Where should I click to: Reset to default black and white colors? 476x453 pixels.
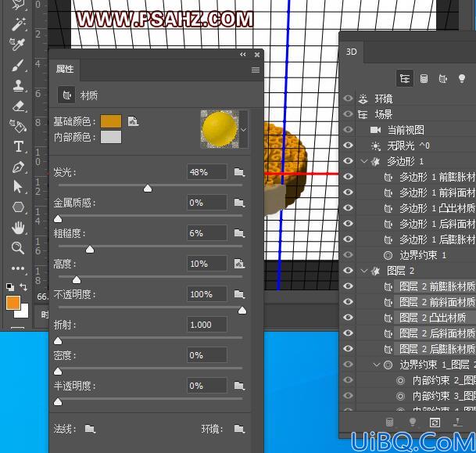[x=10, y=286]
